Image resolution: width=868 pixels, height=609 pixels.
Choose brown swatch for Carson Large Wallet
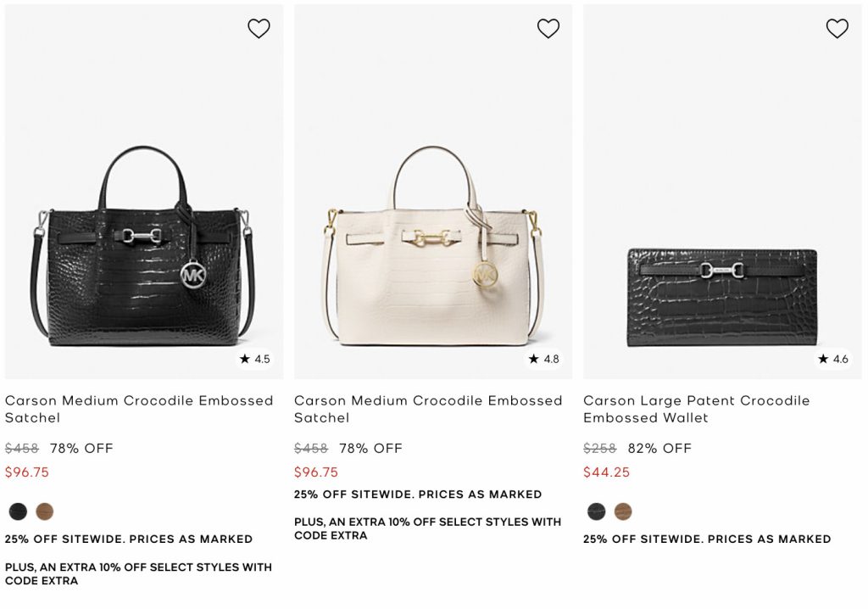pyautogui.click(x=623, y=512)
